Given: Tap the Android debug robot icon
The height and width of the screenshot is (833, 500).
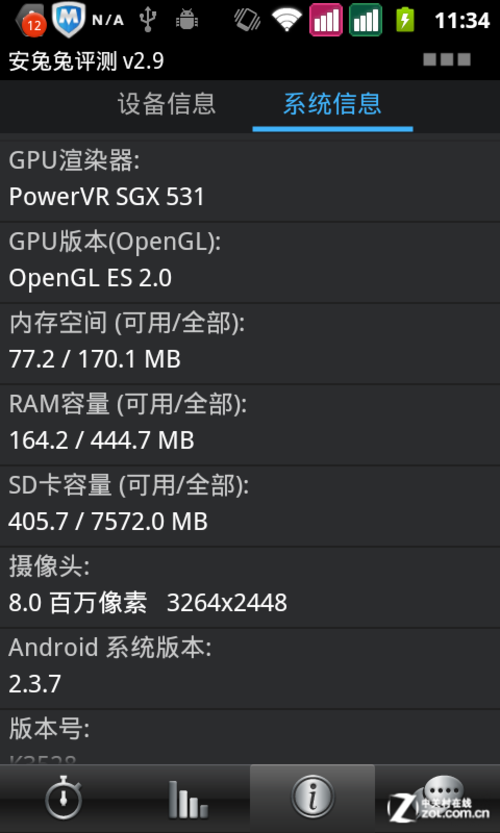Looking at the screenshot, I should tap(187, 20).
